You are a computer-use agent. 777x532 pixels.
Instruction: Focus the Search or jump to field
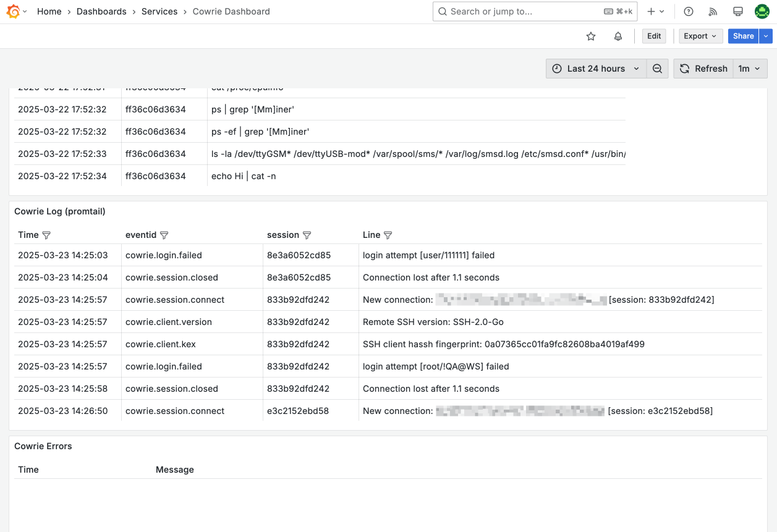534,11
